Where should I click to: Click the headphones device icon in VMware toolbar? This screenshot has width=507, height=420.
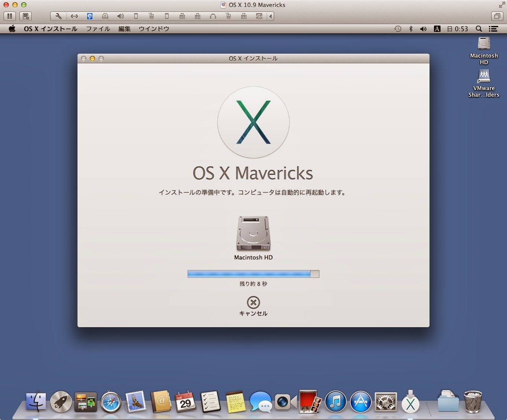click(x=213, y=16)
